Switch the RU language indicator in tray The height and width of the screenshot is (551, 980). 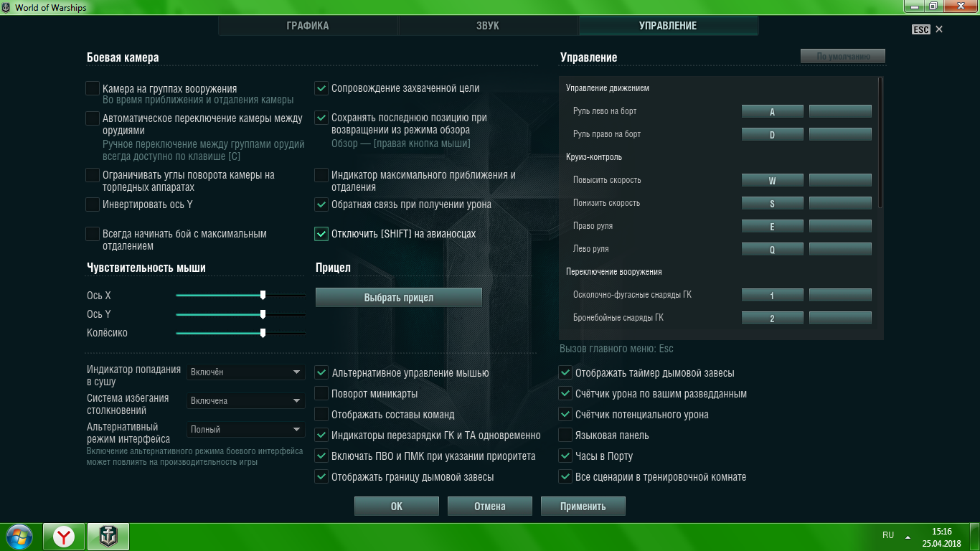(x=888, y=535)
